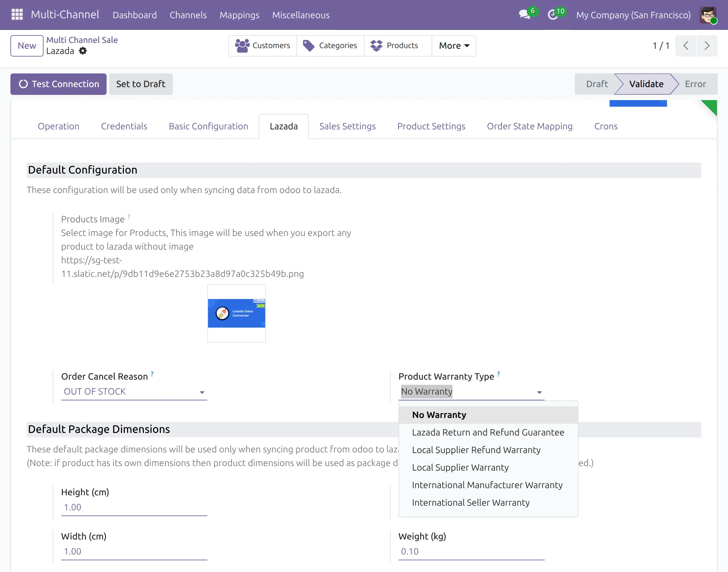This screenshot has width=728, height=572.
Task: Expand the More dropdown button
Action: (x=454, y=45)
